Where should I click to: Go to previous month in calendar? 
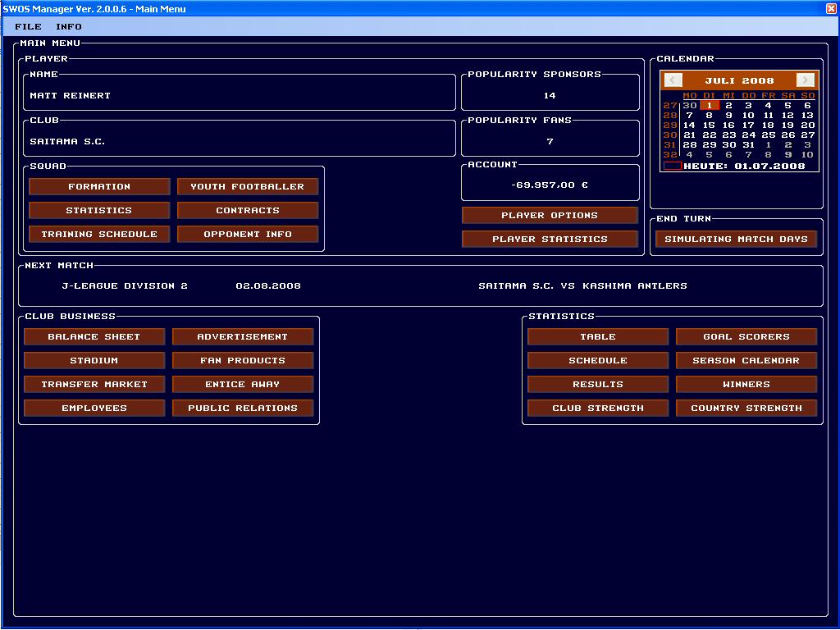[x=673, y=80]
